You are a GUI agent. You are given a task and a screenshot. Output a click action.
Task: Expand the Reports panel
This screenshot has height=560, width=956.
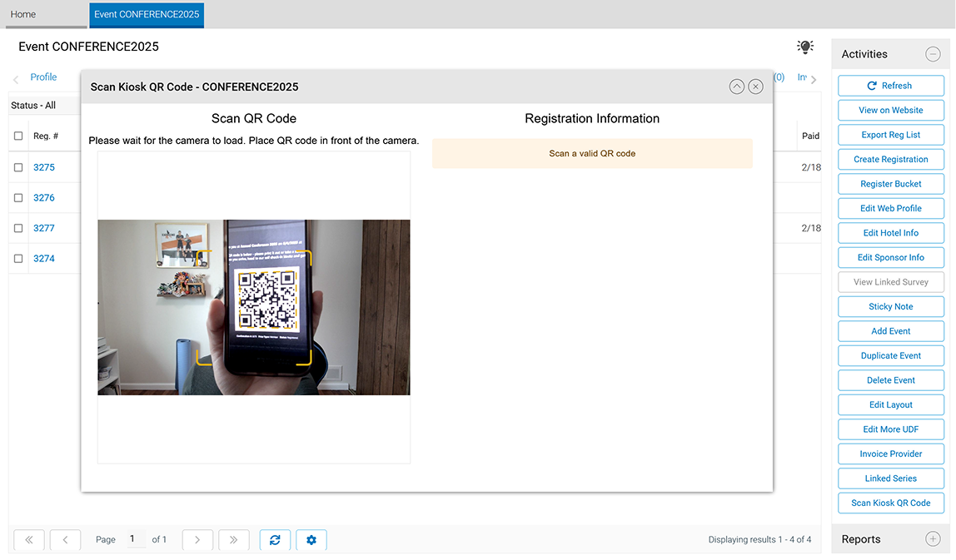(x=933, y=538)
